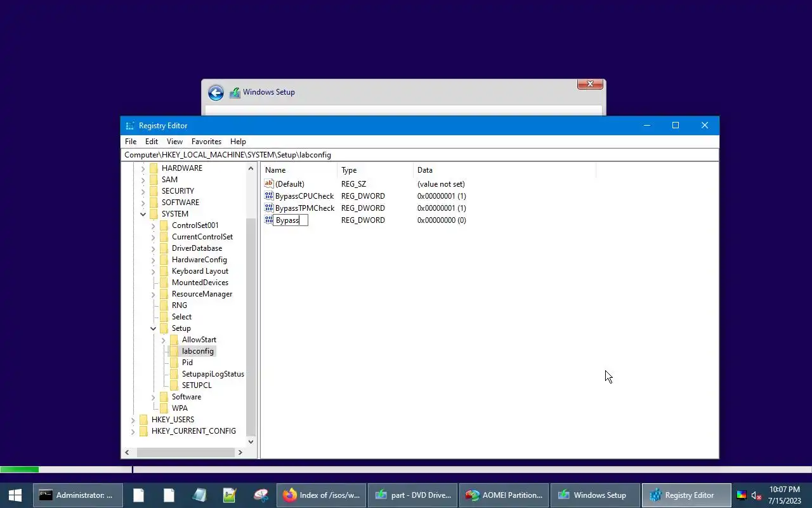Close the Windows Setup dialog behind
This screenshot has height=508, width=812.
[x=590, y=84]
